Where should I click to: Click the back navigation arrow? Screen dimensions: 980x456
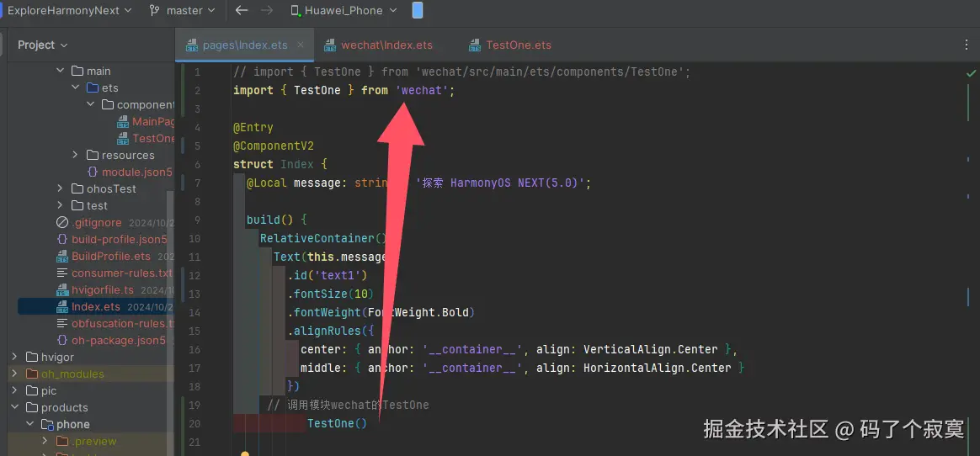point(242,11)
